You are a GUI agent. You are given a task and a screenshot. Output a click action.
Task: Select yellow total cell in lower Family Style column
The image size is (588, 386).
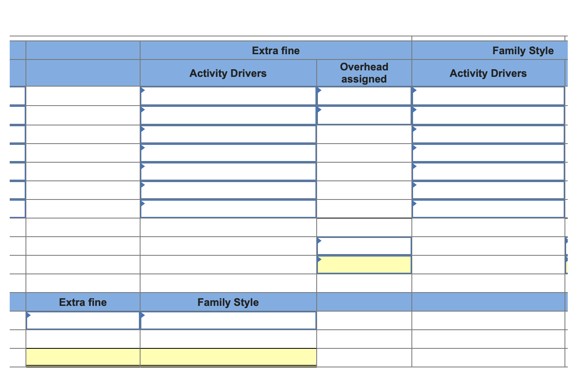point(228,357)
